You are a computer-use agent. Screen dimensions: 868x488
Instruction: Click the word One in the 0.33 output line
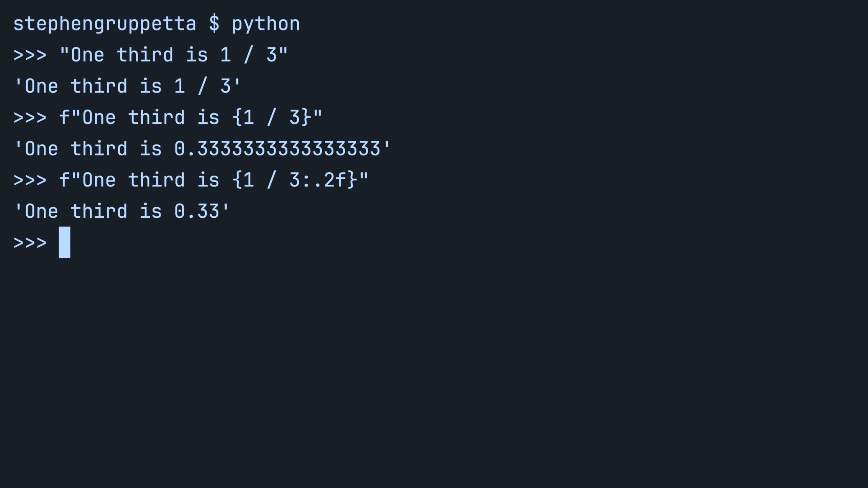coord(41,211)
